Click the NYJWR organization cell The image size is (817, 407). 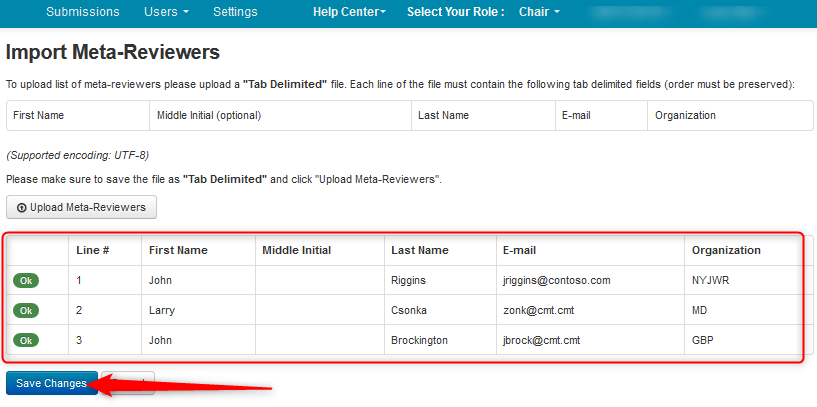710,280
